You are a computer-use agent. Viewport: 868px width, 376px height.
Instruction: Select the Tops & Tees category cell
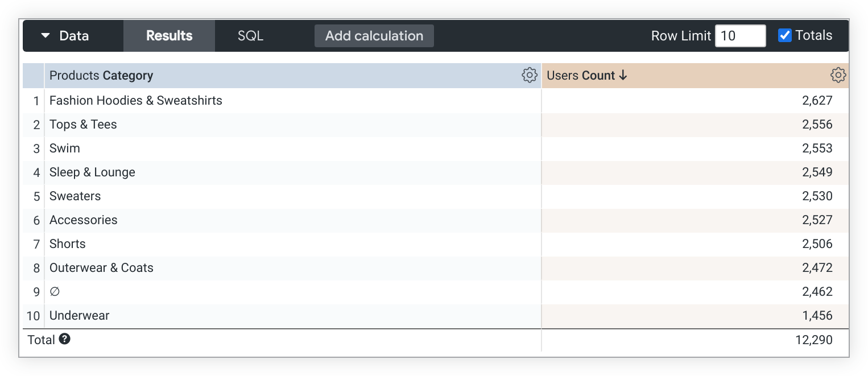pos(83,125)
